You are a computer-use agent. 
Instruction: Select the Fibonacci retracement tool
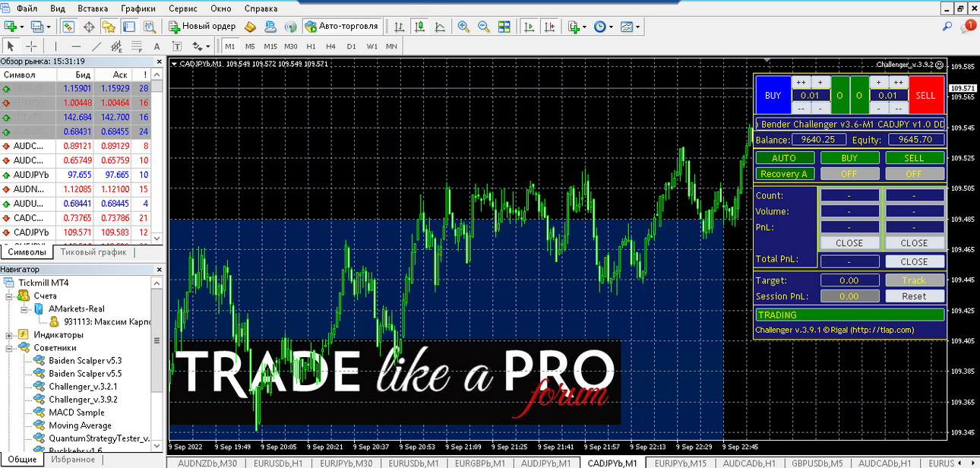137,46
